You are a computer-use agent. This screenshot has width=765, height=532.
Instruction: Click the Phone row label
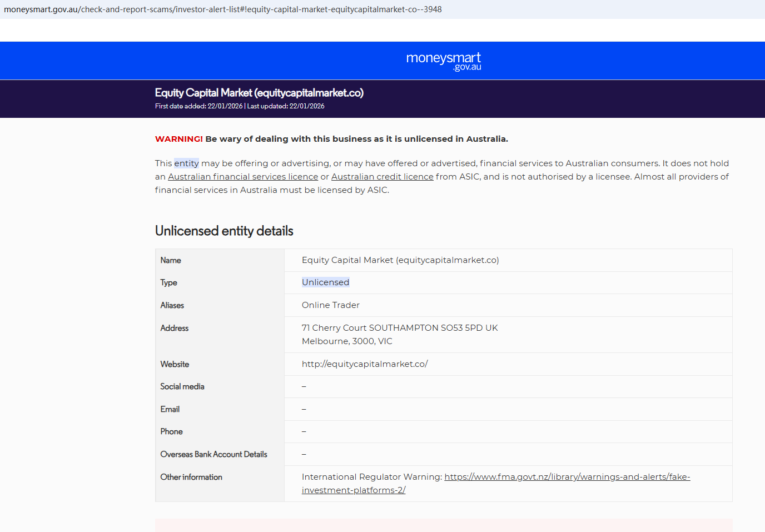[171, 431]
